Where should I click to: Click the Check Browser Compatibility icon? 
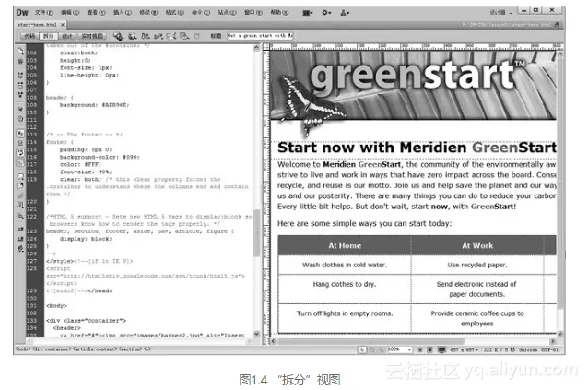point(171,36)
